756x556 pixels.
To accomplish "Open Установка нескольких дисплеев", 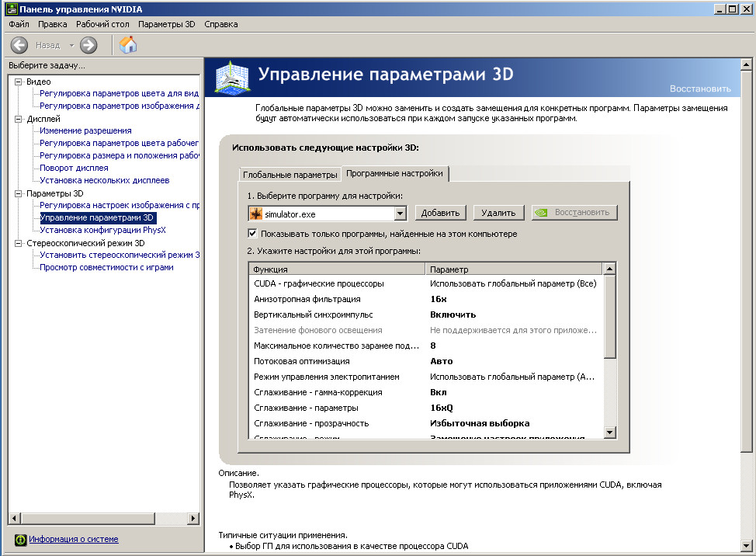I will [105, 180].
